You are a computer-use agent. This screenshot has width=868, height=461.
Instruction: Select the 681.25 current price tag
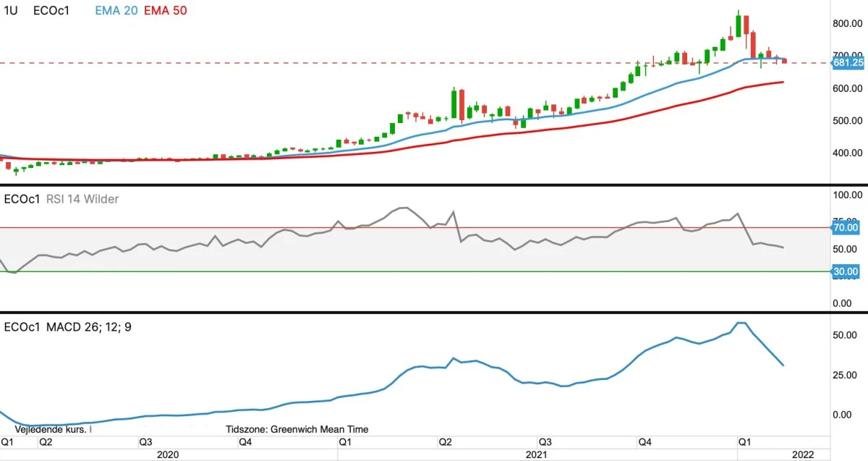click(848, 63)
